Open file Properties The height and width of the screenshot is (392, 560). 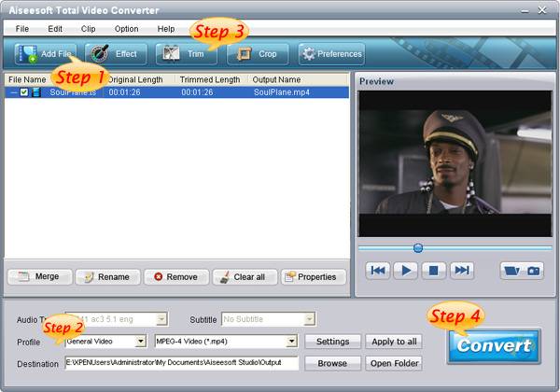(x=314, y=276)
